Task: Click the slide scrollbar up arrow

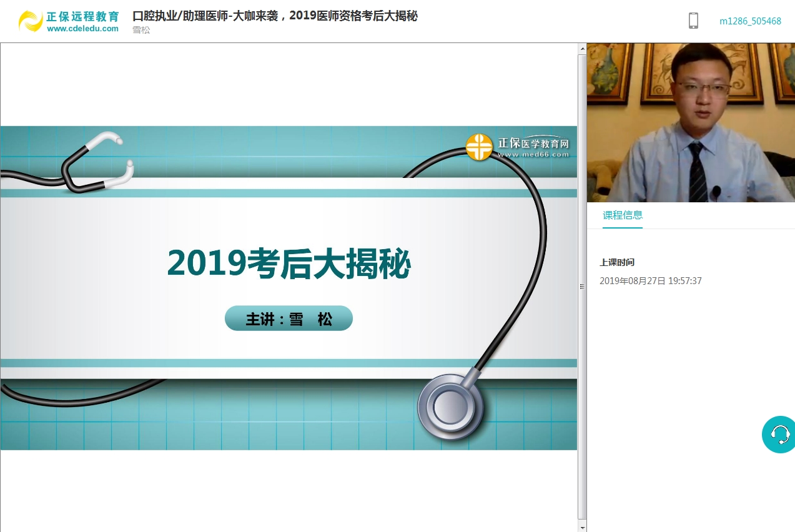Action: click(582, 48)
